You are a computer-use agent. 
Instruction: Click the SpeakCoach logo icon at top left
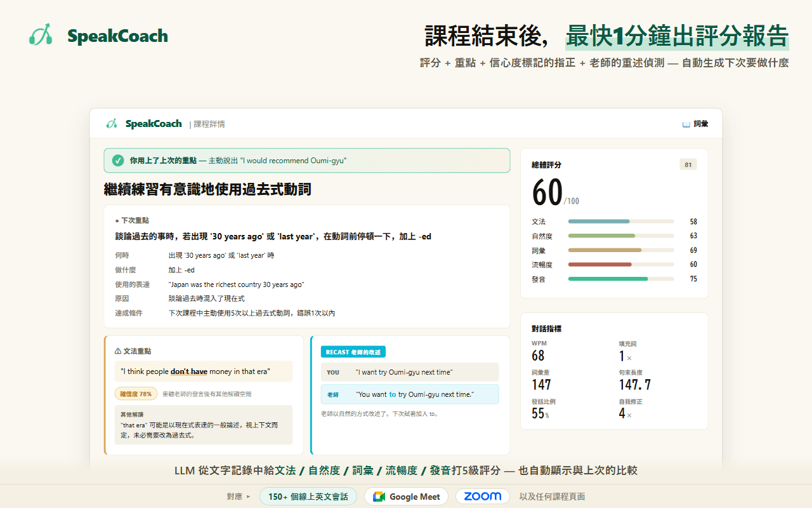(41, 35)
